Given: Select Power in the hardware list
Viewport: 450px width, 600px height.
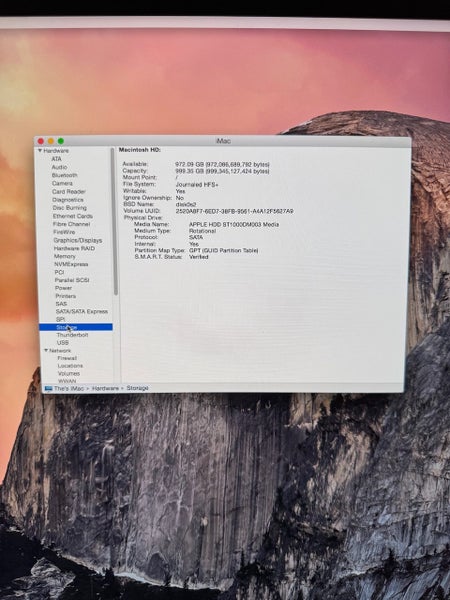Looking at the screenshot, I should click(x=64, y=288).
